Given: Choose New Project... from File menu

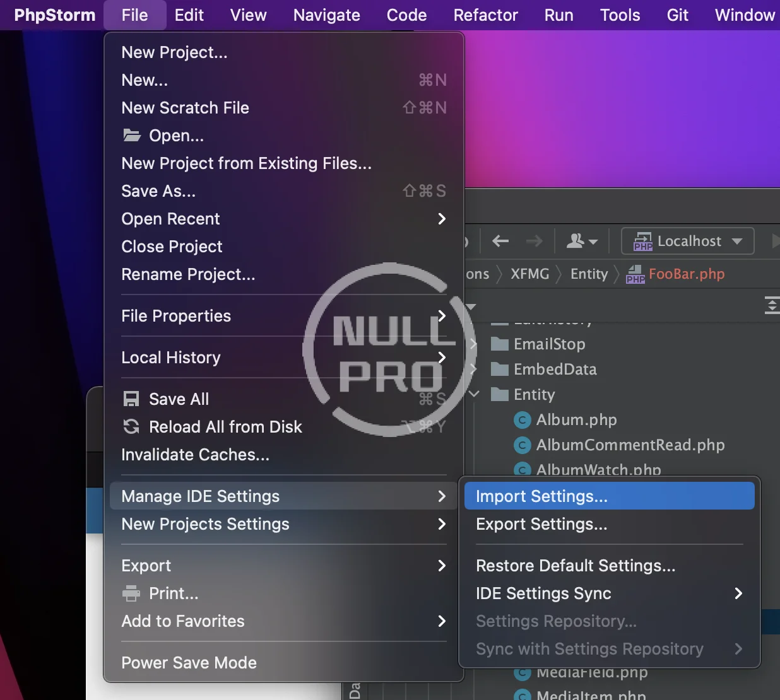Looking at the screenshot, I should [283, 52].
